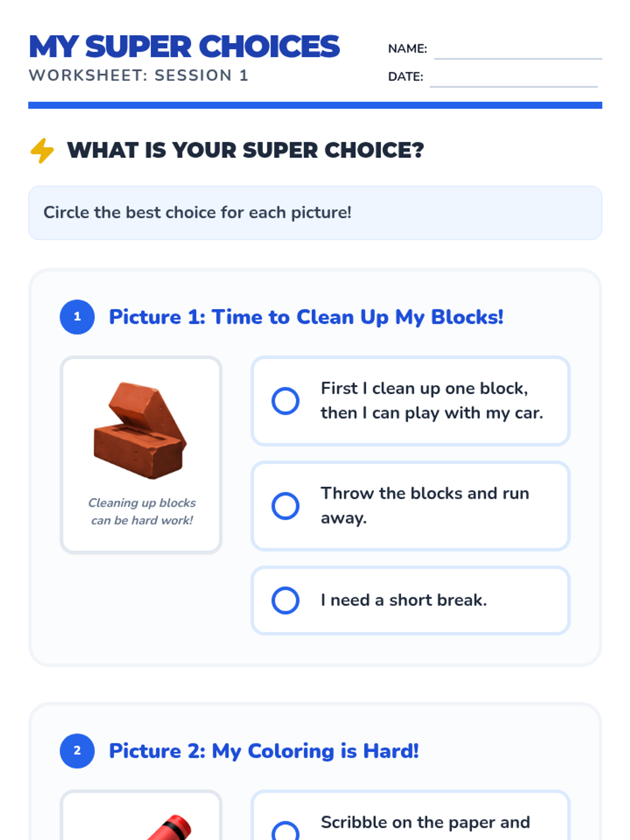Click the number 2 circle badge
Image resolution: width=630 pixels, height=840 pixels.
(77, 751)
